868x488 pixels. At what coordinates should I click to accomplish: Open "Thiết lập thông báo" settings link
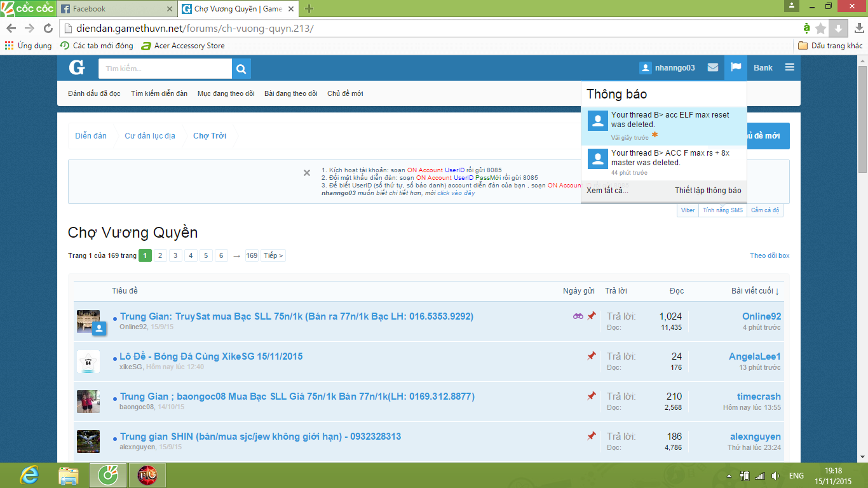[x=708, y=191]
